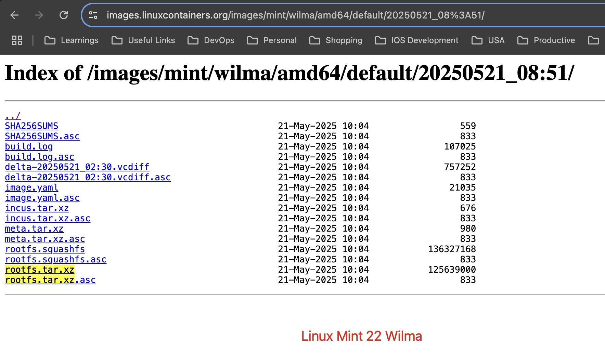Open delta-20250521_02:30.vcdiff.asc link

[x=88, y=177]
